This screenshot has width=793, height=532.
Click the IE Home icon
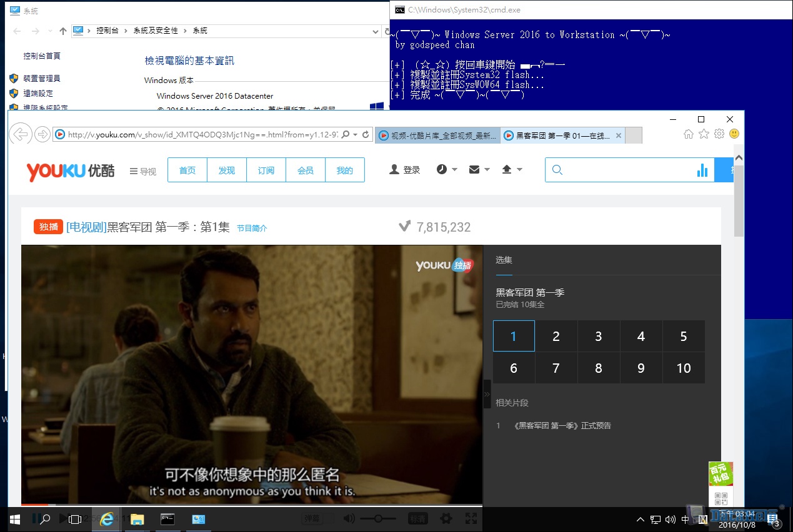689,134
